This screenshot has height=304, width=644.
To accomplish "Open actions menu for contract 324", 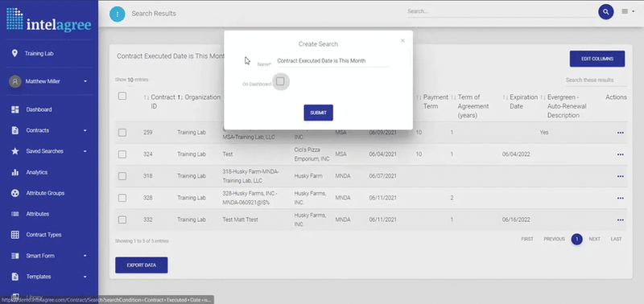I will [x=620, y=154].
